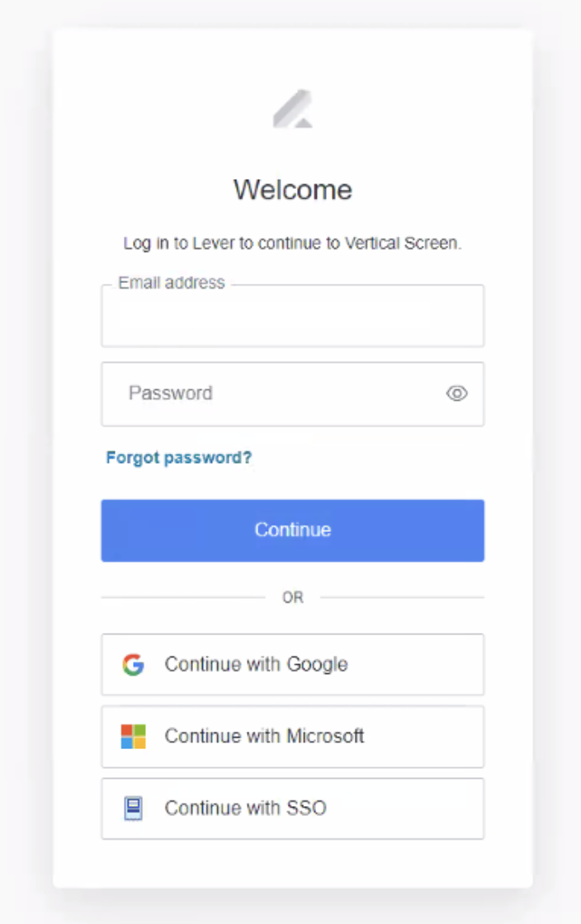Click the Lever logo at top
Image resolution: width=581 pixels, height=924 pixels.
point(292,110)
